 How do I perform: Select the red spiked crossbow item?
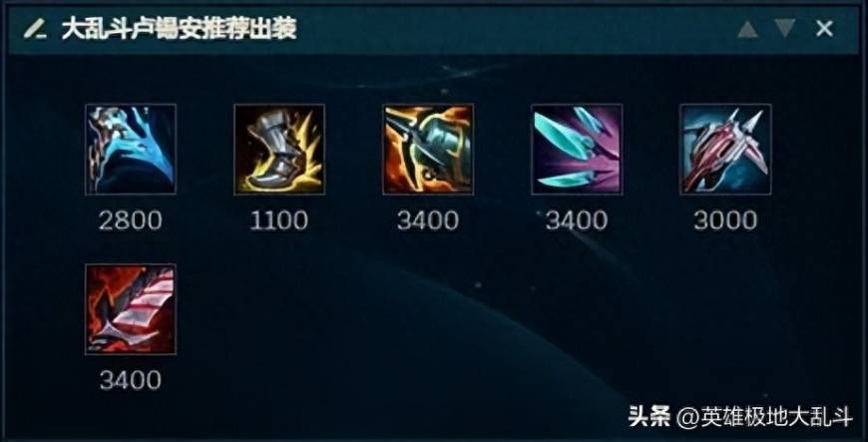(x=725, y=150)
